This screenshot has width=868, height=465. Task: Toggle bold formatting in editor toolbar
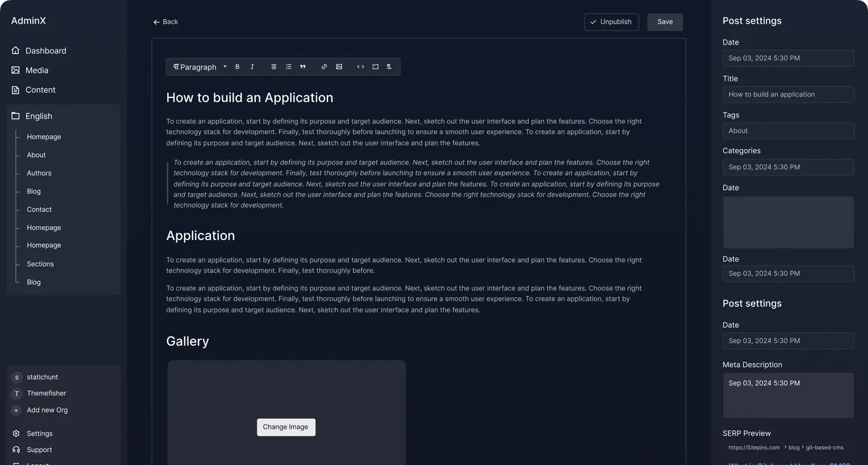point(237,67)
